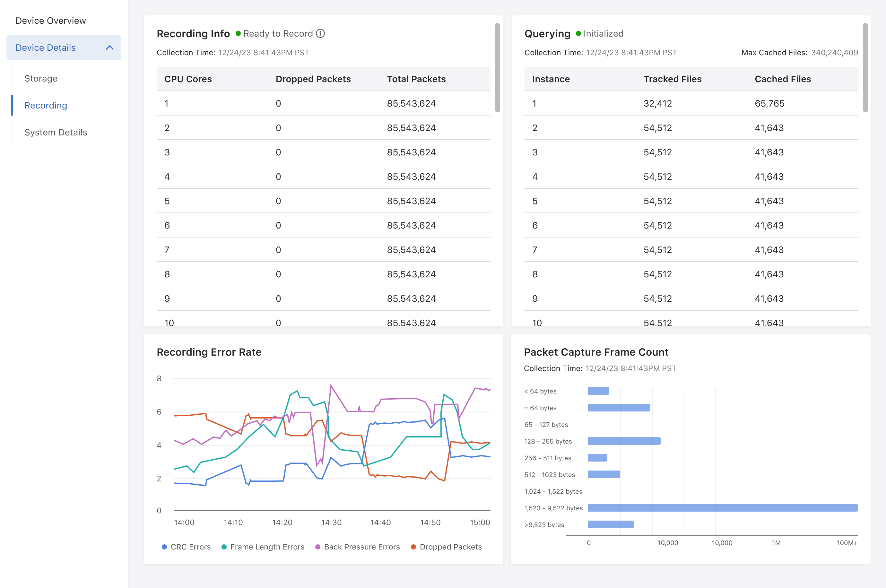Click Dropped Packets cell for CPU core 3
Image resolution: width=886 pixels, height=588 pixels.
pos(278,152)
